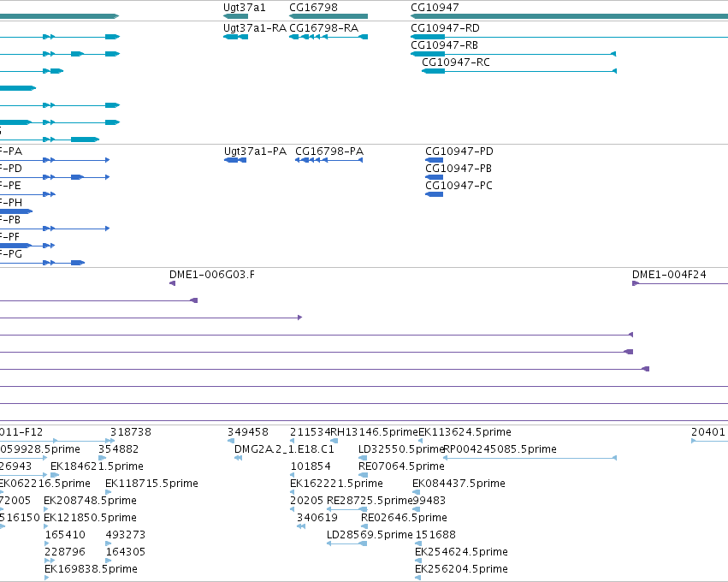
Task: Select the Ugt37a1-RA transcript label
Action: (x=255, y=28)
